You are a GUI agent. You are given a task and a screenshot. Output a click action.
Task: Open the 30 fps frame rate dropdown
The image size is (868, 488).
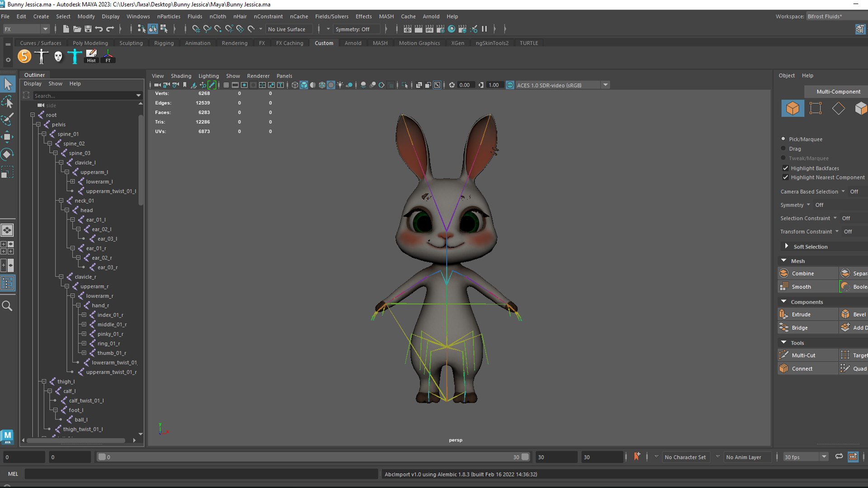click(805, 457)
